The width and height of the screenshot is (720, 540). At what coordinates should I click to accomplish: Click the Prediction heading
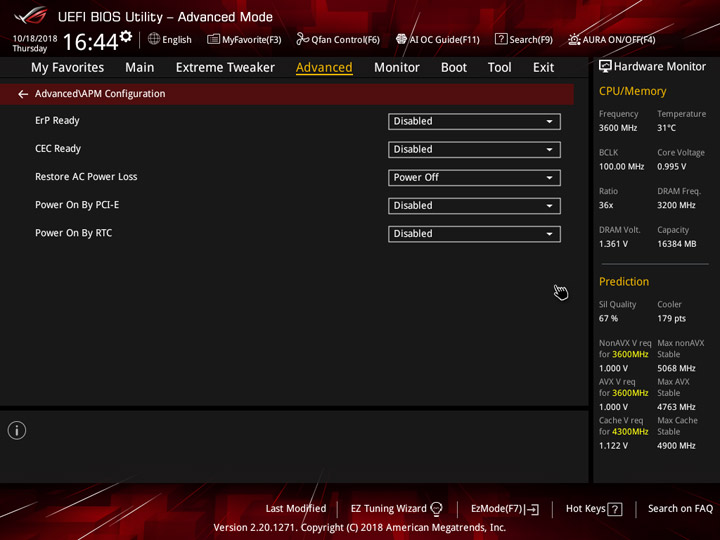624,281
